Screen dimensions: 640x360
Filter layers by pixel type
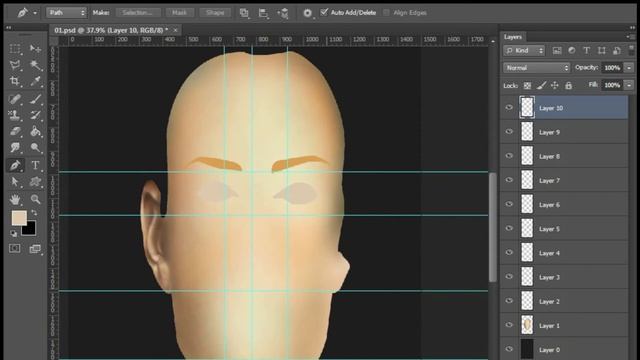coord(557,51)
